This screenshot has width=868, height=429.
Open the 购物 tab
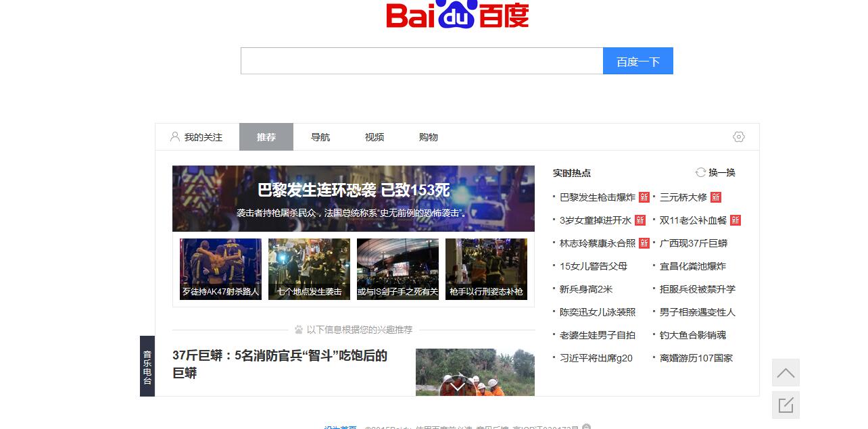429,136
